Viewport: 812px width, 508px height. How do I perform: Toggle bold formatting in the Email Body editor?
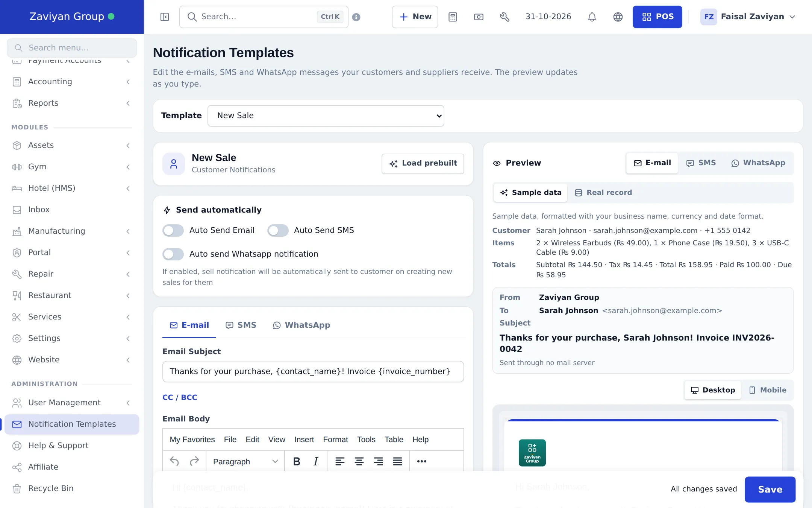point(297,461)
